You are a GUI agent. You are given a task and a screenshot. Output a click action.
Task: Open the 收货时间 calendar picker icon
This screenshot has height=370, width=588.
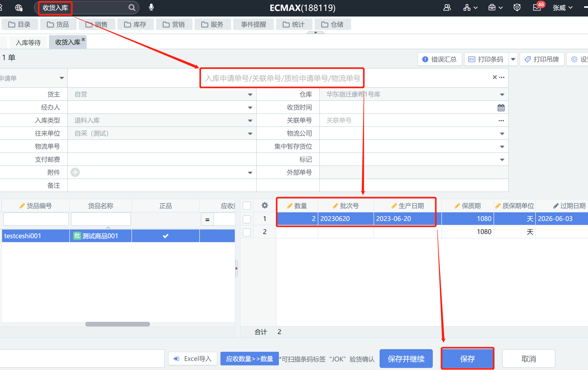click(501, 107)
